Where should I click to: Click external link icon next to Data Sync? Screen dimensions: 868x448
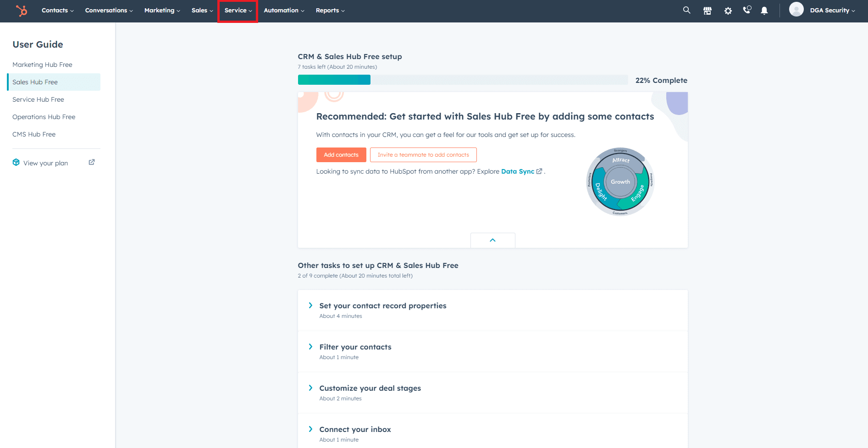coord(539,171)
